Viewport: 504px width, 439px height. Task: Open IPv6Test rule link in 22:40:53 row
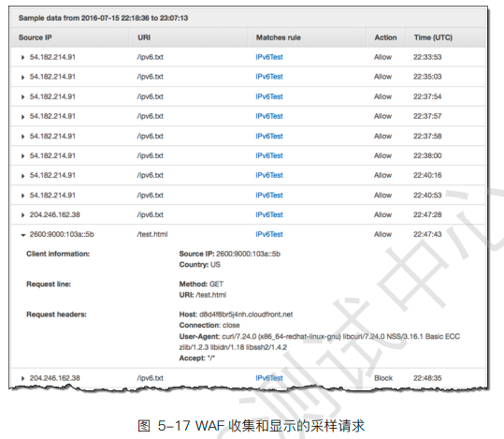(x=269, y=195)
